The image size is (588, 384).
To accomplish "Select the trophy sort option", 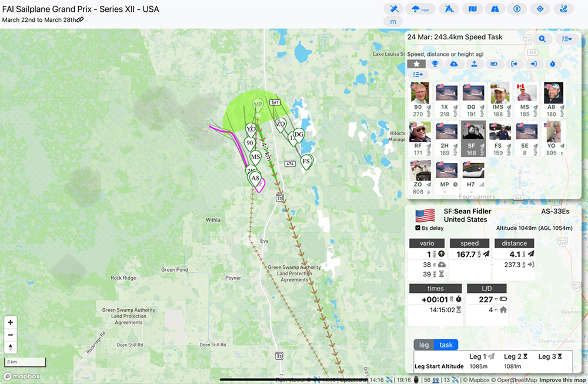I will [435, 64].
